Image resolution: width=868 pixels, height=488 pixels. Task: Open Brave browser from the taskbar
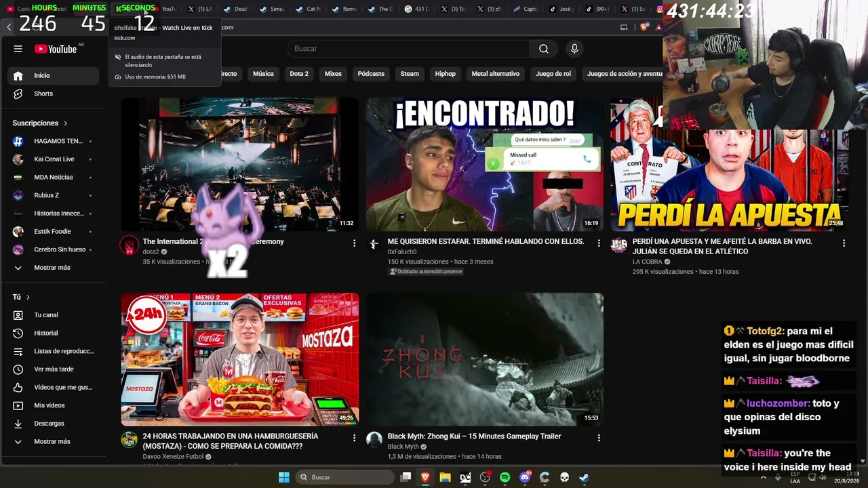coord(425,477)
